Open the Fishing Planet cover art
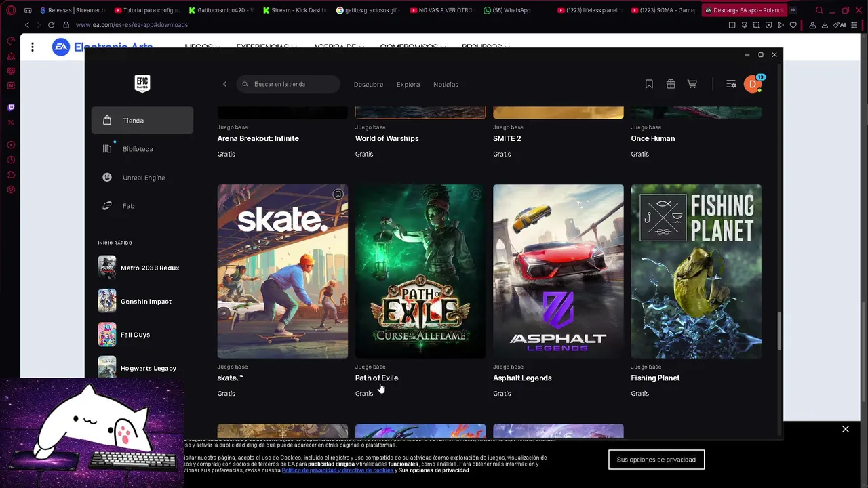 click(696, 271)
